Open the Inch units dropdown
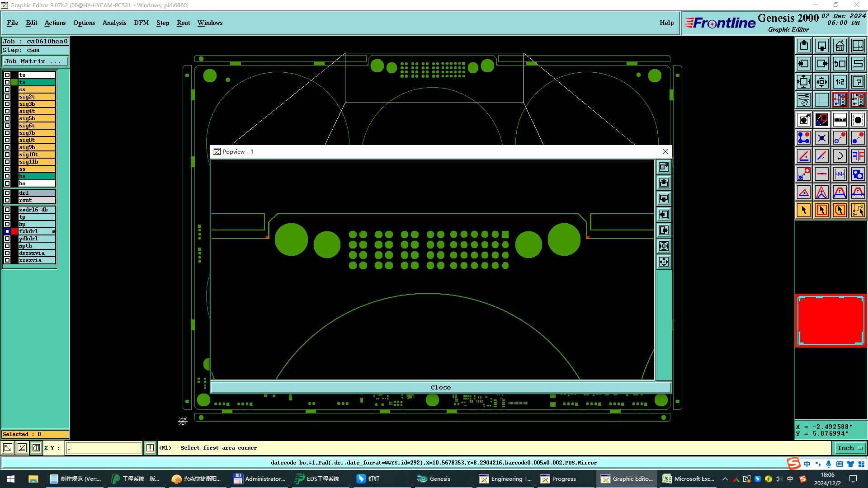The image size is (868, 488). 849,448
